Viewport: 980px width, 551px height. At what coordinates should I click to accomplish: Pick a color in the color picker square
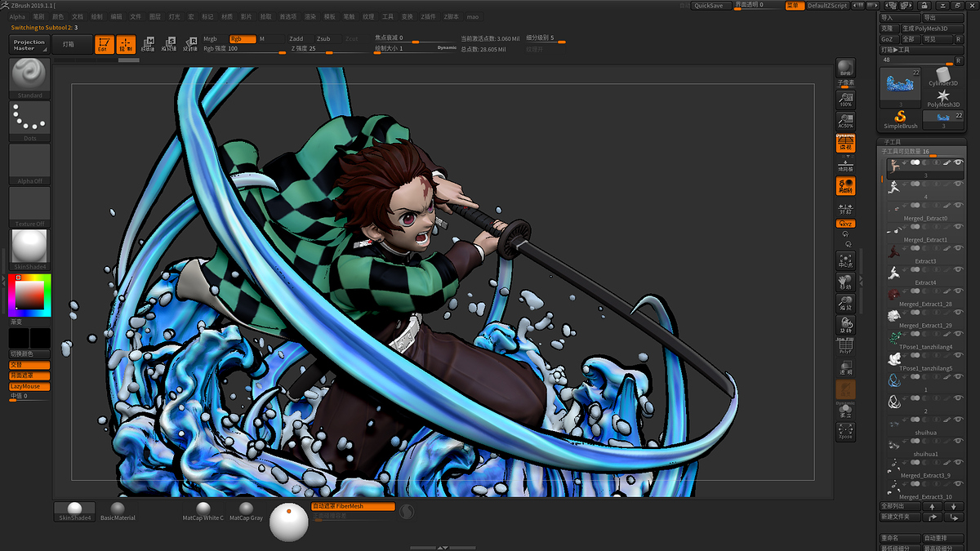click(x=29, y=295)
